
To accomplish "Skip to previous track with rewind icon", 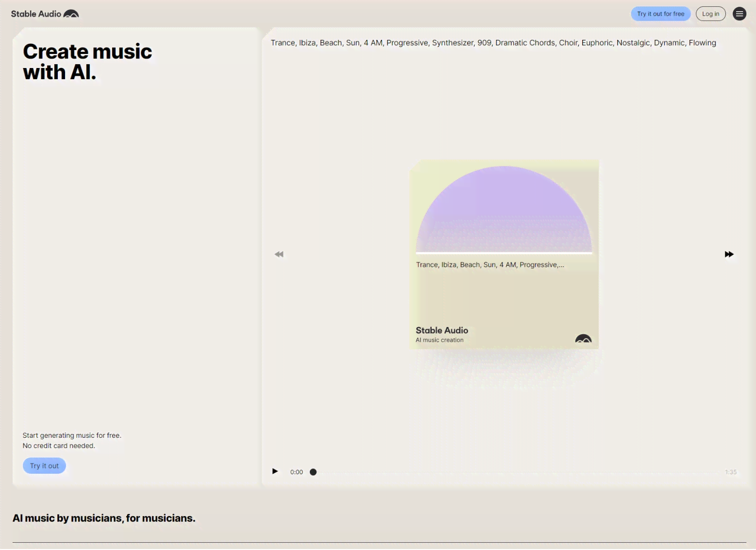I will [x=279, y=254].
